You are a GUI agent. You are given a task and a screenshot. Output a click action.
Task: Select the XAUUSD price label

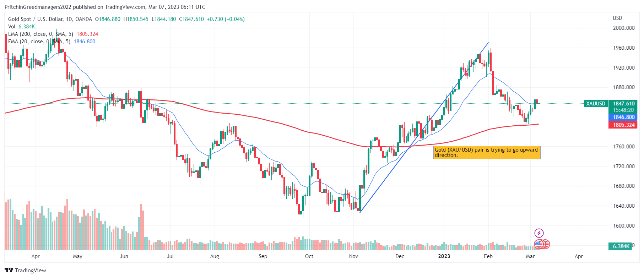coord(596,104)
